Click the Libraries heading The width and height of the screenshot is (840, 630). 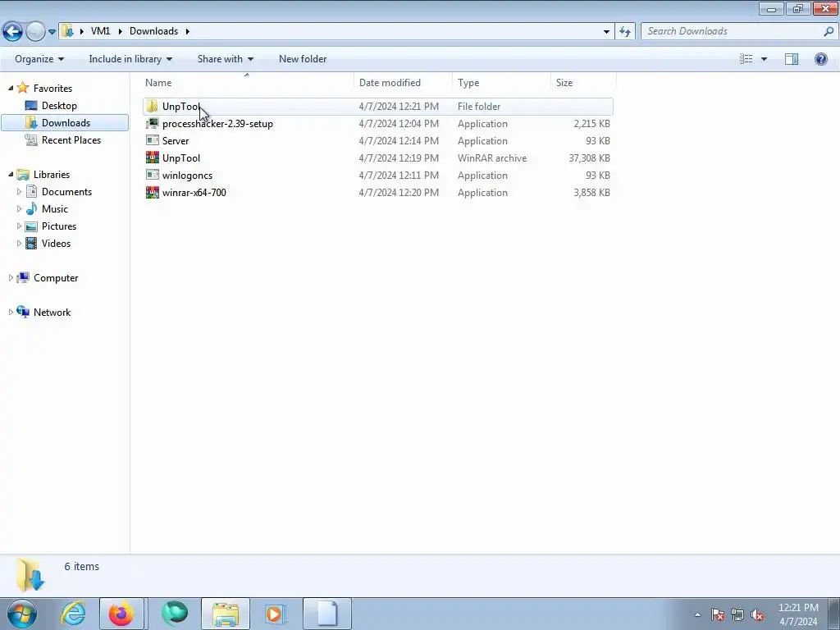pos(52,174)
